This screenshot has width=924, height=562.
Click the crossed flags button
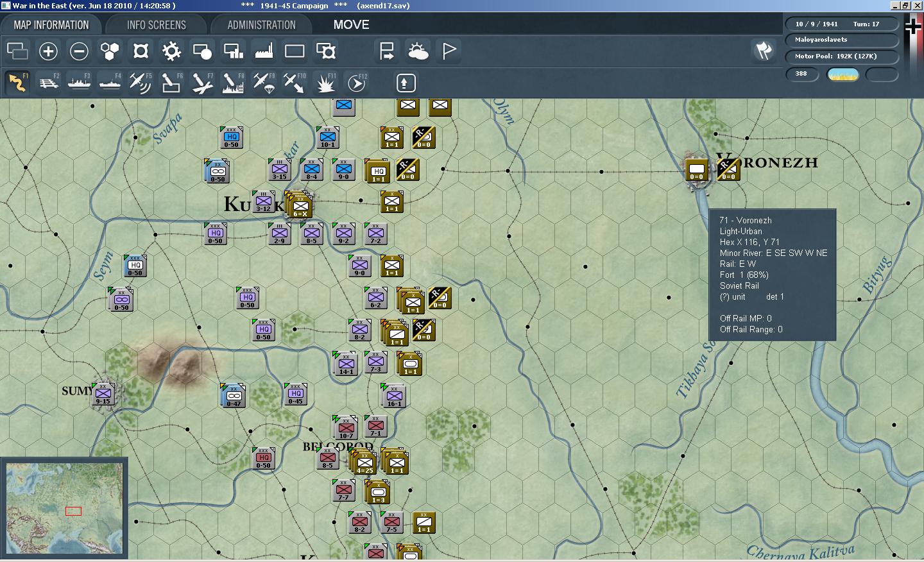pyautogui.click(x=764, y=51)
